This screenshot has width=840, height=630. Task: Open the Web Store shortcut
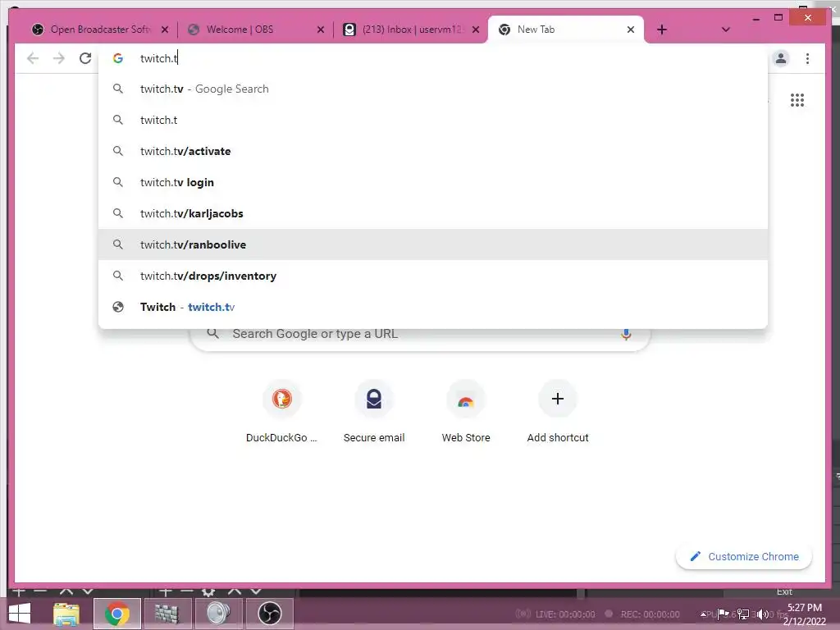click(466, 412)
